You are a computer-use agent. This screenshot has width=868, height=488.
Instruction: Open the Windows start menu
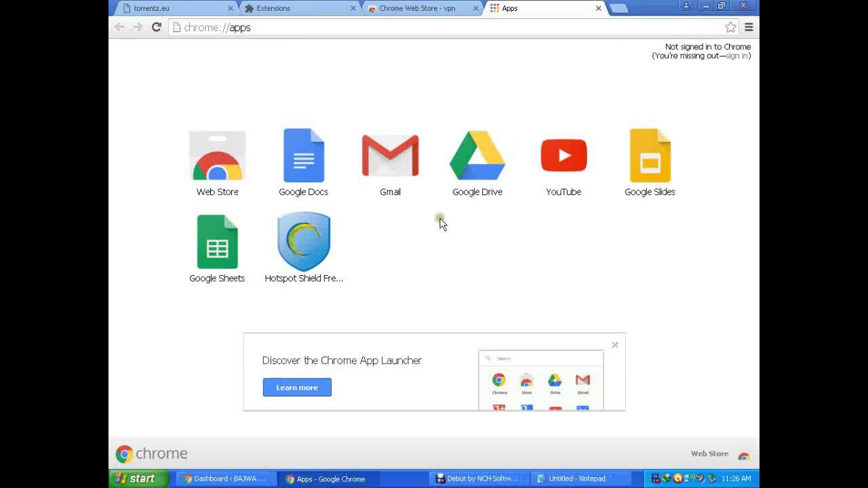point(138,479)
